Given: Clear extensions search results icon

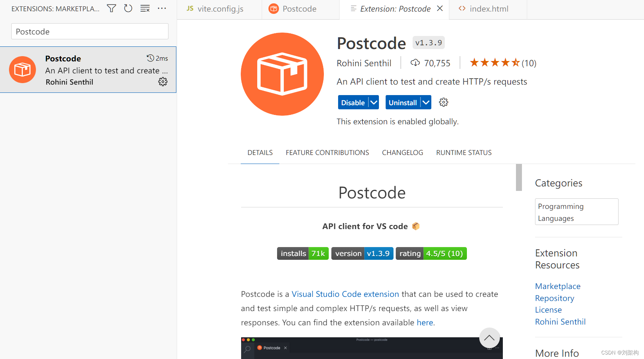Looking at the screenshot, I should [x=145, y=8].
